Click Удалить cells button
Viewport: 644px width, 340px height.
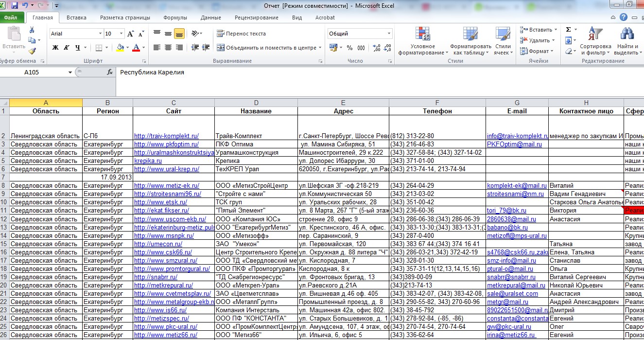[x=537, y=40]
